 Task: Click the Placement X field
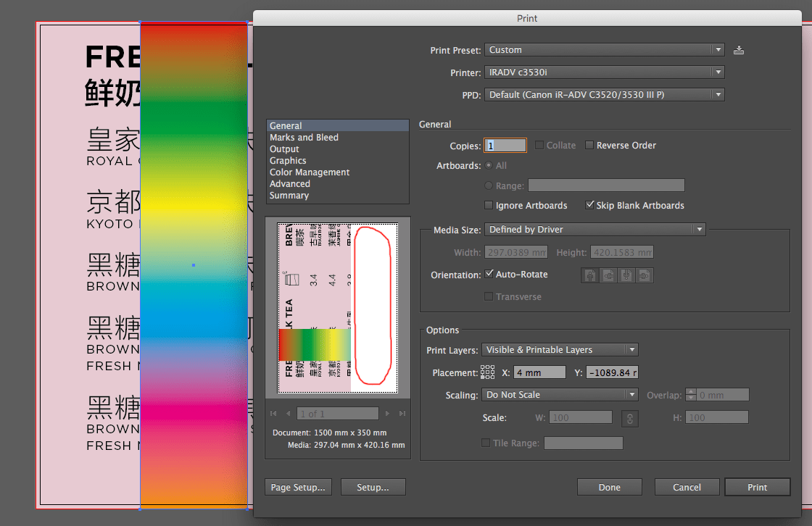[x=539, y=372]
